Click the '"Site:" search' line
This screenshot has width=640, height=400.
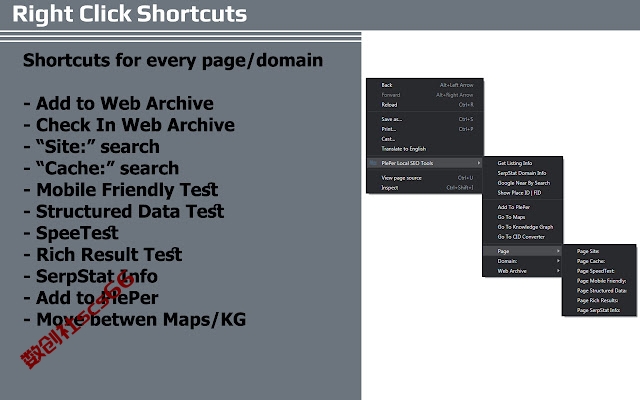(91, 147)
